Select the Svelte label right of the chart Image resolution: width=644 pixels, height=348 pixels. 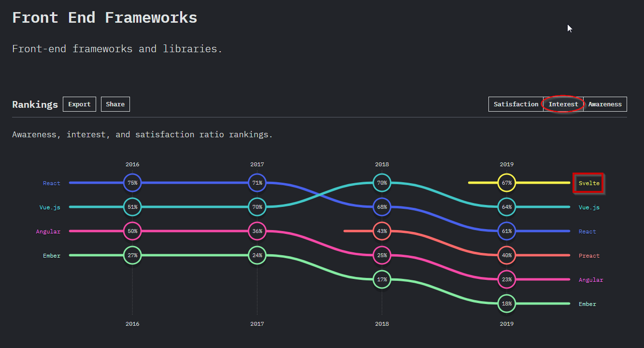589,183
